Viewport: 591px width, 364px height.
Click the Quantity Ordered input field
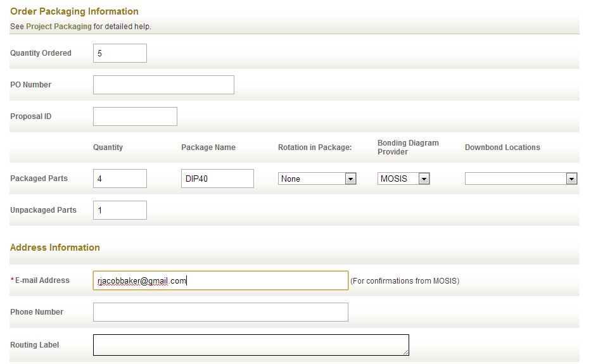120,53
